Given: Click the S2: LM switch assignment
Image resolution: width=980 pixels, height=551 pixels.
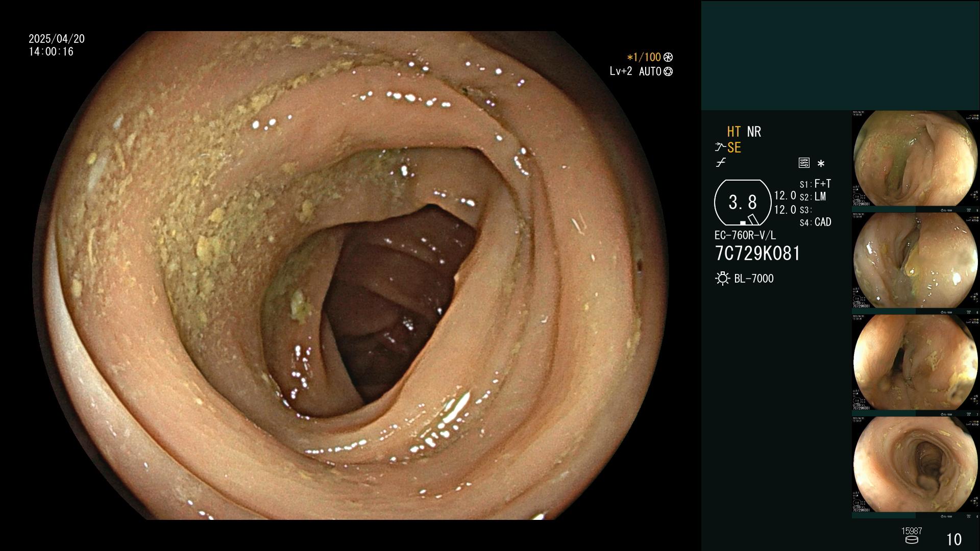Looking at the screenshot, I should point(813,196).
